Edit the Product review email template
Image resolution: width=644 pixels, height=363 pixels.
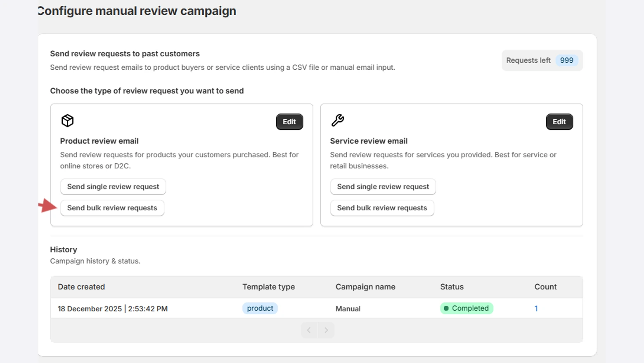[x=289, y=122]
